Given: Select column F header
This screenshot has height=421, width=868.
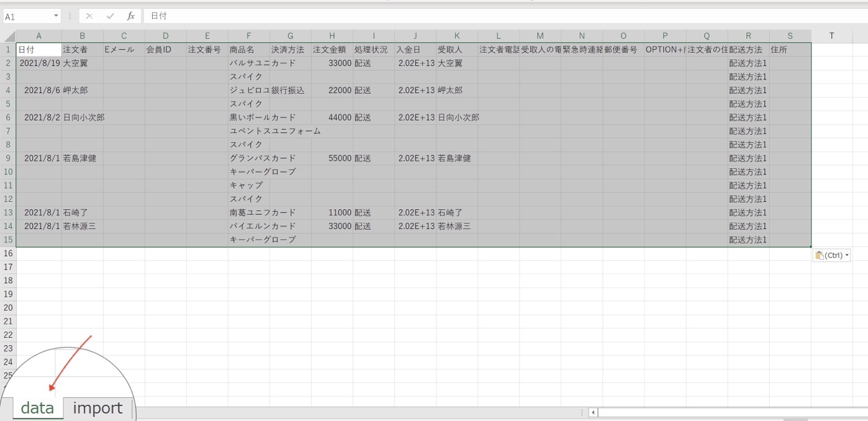Looking at the screenshot, I should coord(248,36).
